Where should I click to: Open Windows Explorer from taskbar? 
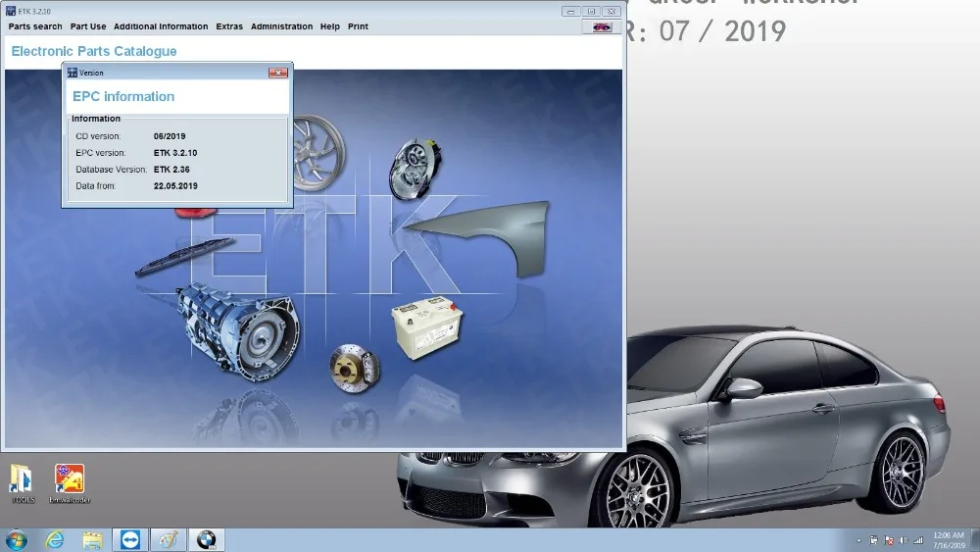pos(92,540)
